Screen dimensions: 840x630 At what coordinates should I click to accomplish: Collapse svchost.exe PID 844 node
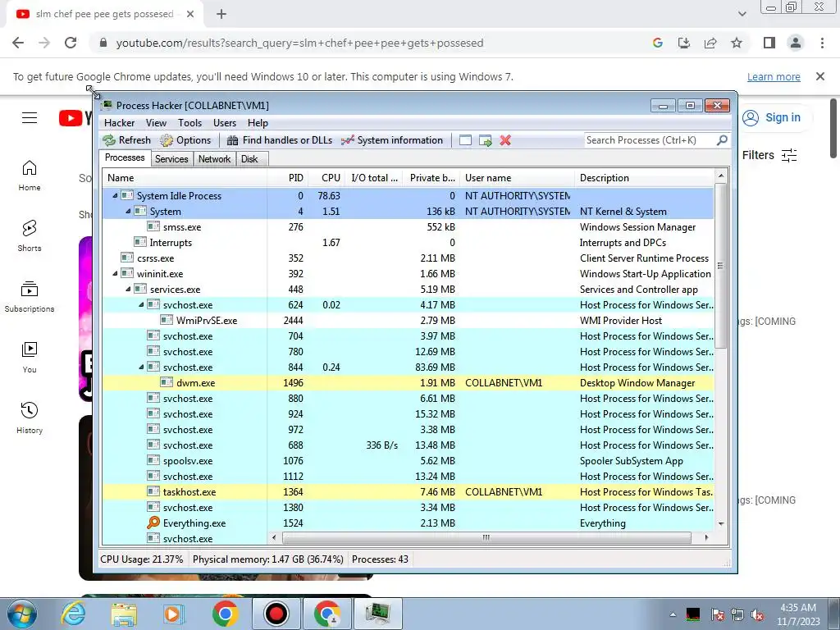click(x=141, y=367)
